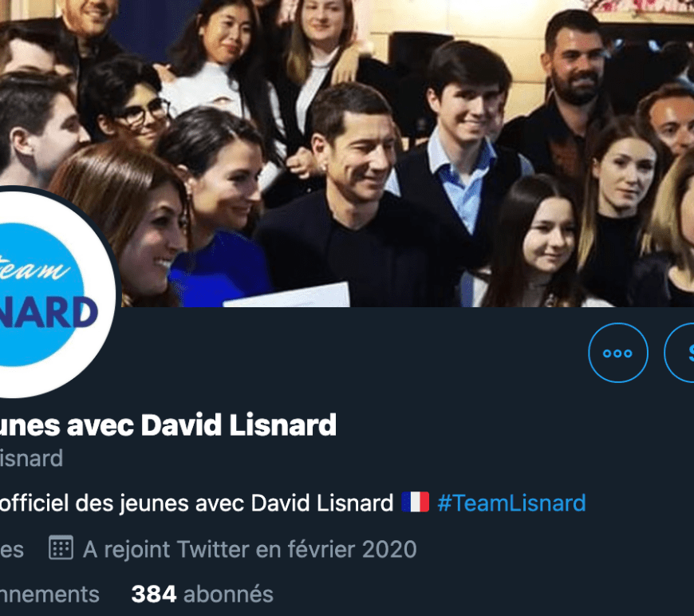The width and height of the screenshot is (694, 616).
Task: Click the A rejoint Twitter en février 2020 text
Action: pyautogui.click(x=250, y=549)
